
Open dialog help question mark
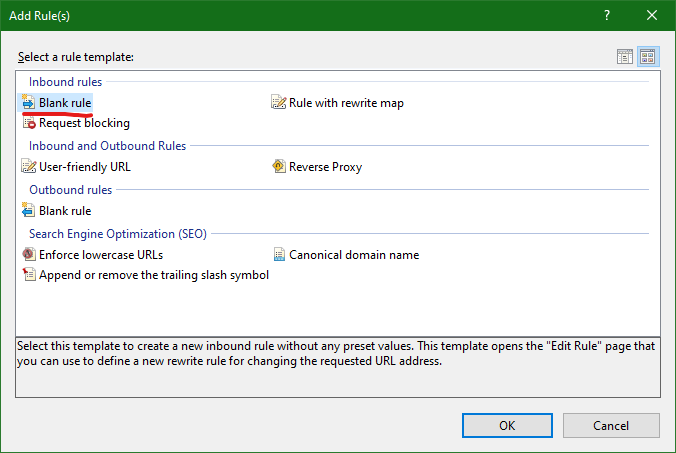(607, 16)
